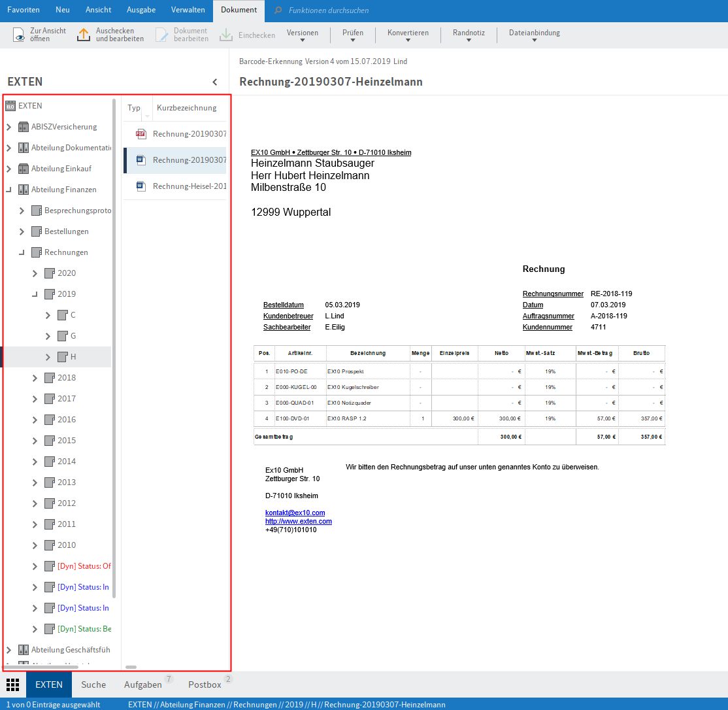Switch to the Verwalten ribbon tab

tap(188, 10)
